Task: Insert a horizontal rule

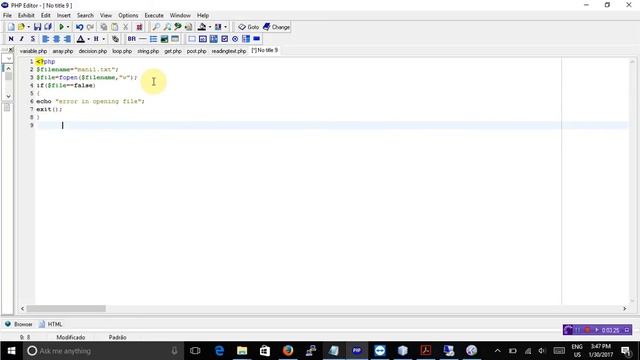Action: 142,39
